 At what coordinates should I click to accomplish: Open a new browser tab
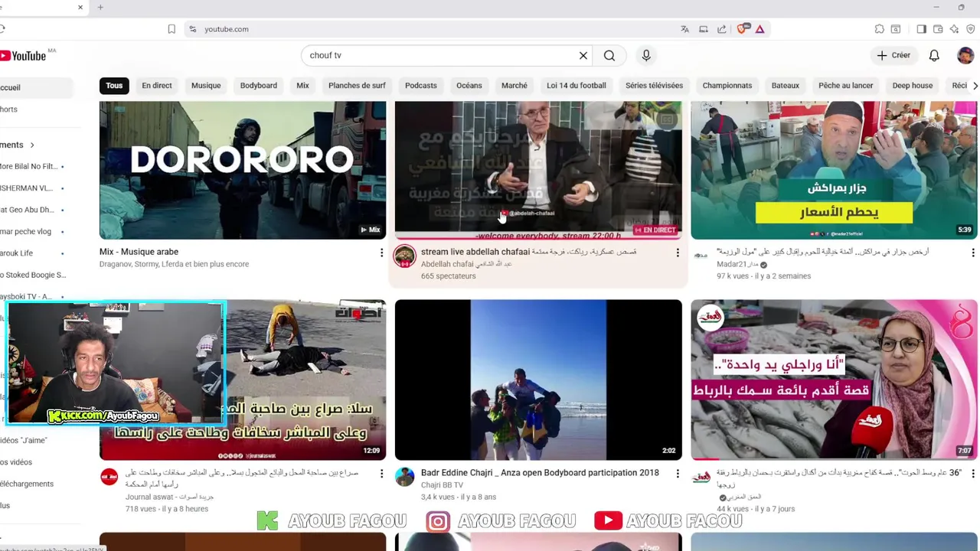point(100,8)
